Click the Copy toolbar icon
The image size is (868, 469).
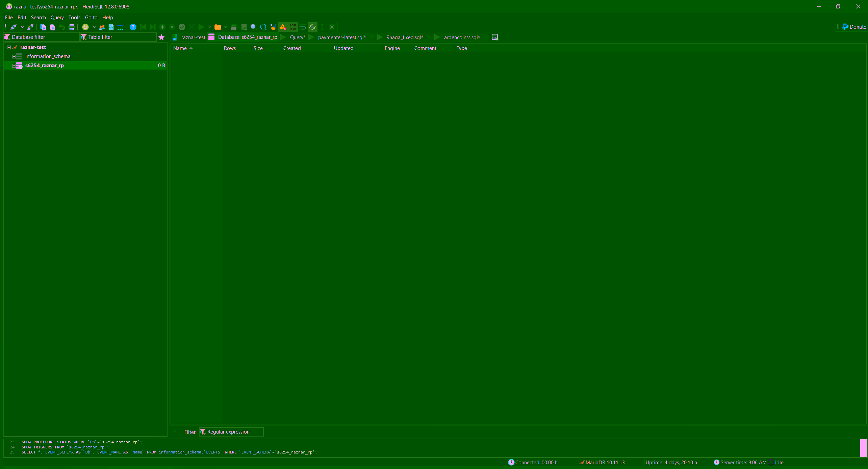click(43, 27)
